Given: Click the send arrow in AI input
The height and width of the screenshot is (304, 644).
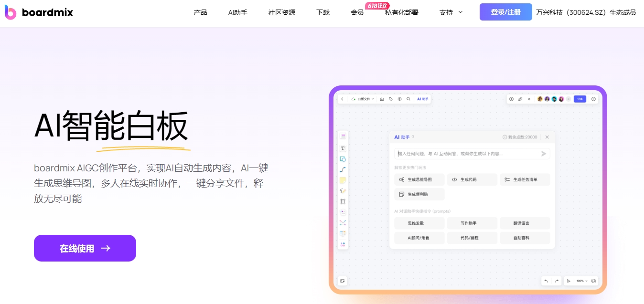Looking at the screenshot, I should point(543,154).
